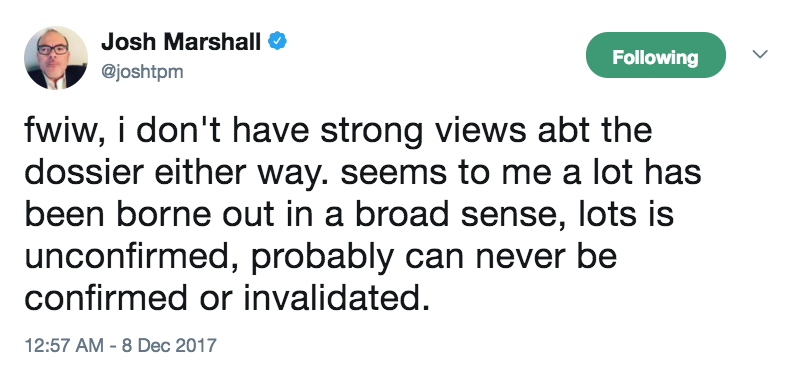Open the @joshtpm handle link
Viewport: 790px width, 366px height.
(x=142, y=72)
